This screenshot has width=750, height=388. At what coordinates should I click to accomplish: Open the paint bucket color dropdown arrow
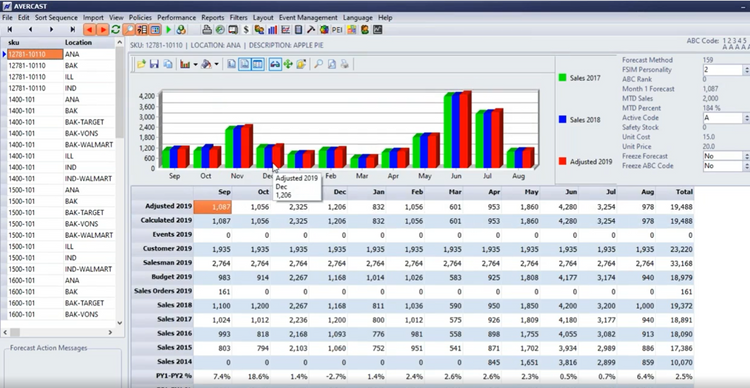[x=217, y=64]
